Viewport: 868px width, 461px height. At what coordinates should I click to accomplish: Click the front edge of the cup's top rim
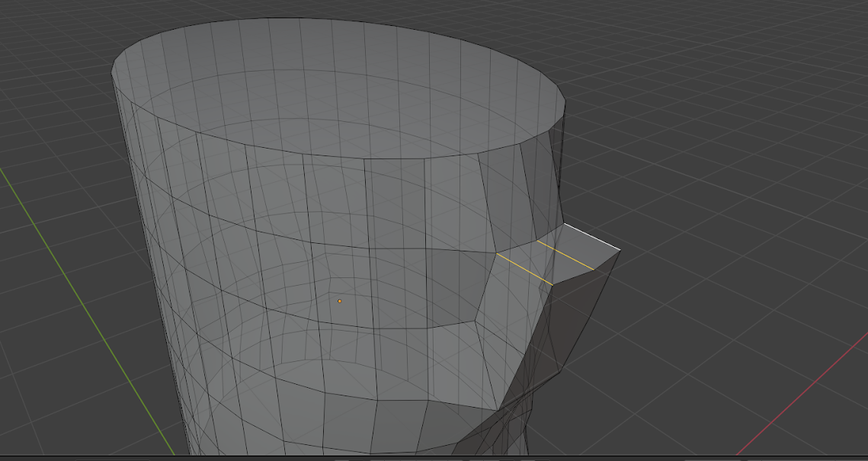343,158
